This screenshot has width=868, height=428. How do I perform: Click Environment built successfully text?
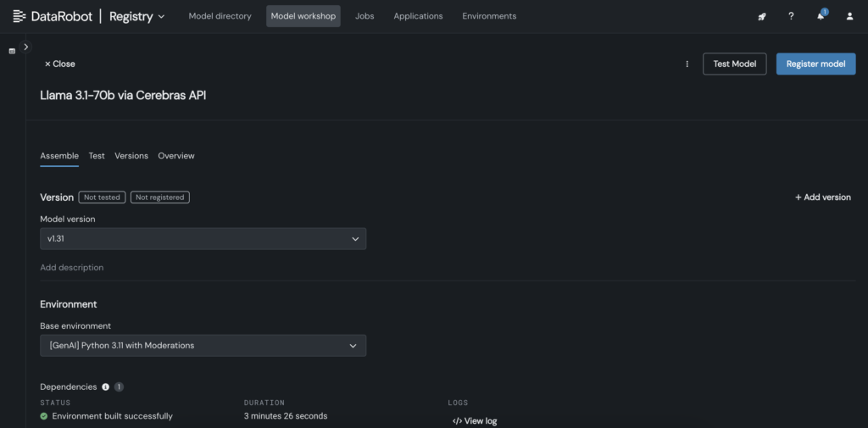(x=113, y=416)
